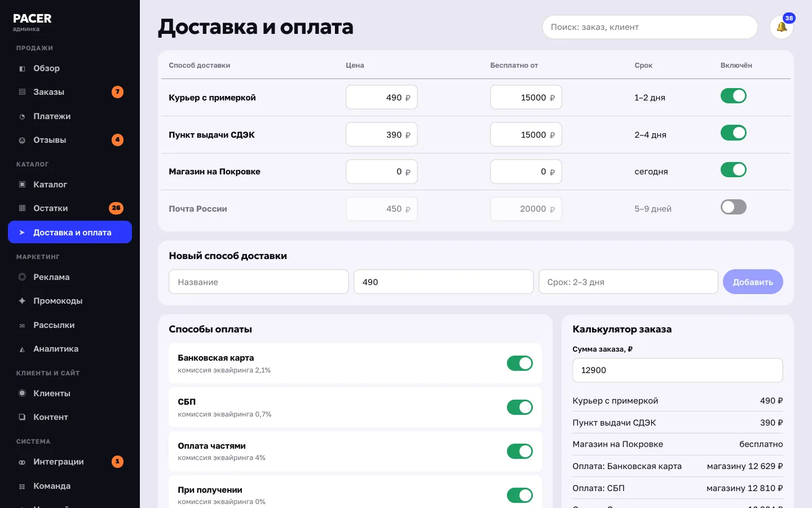Click the Клиенты sidebar icon

22,393
